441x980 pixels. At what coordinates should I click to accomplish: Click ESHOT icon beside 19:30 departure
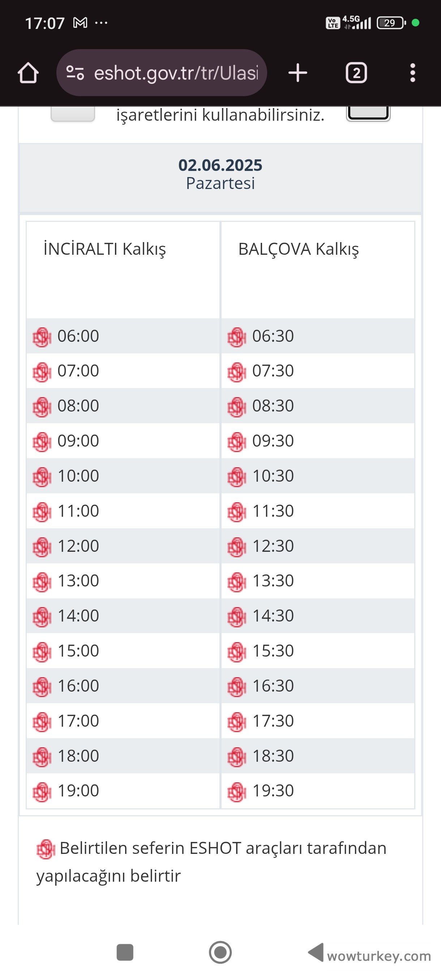[237, 792]
